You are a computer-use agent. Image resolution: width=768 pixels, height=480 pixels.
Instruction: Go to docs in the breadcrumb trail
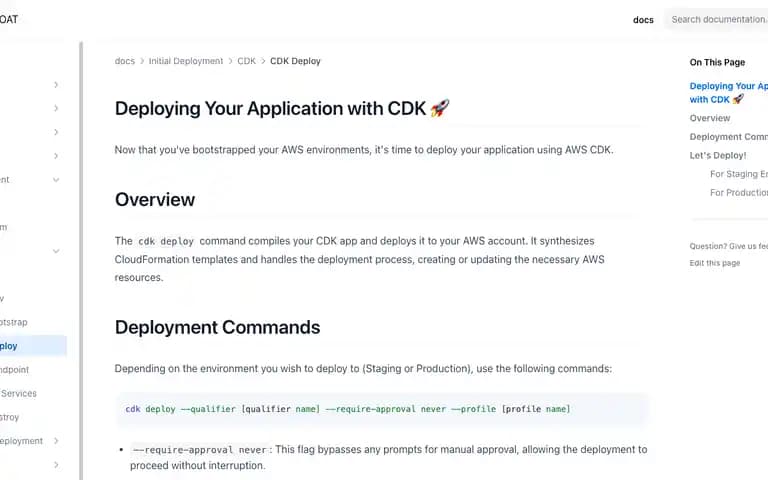point(124,61)
